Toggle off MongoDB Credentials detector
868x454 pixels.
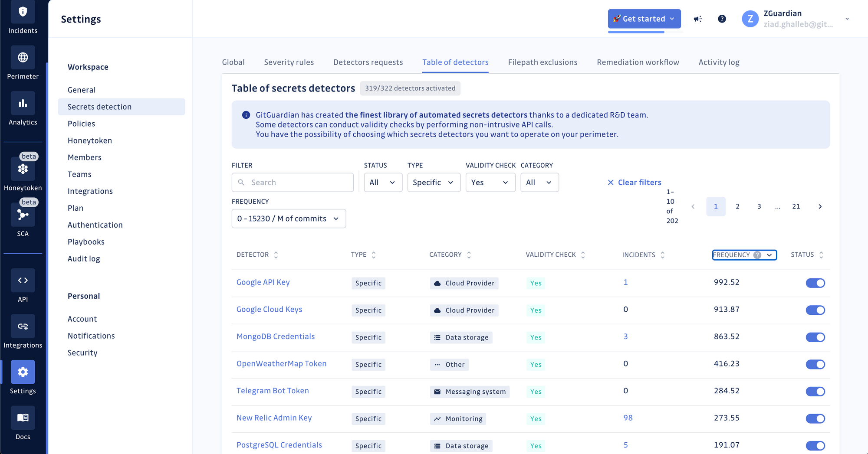pos(815,337)
